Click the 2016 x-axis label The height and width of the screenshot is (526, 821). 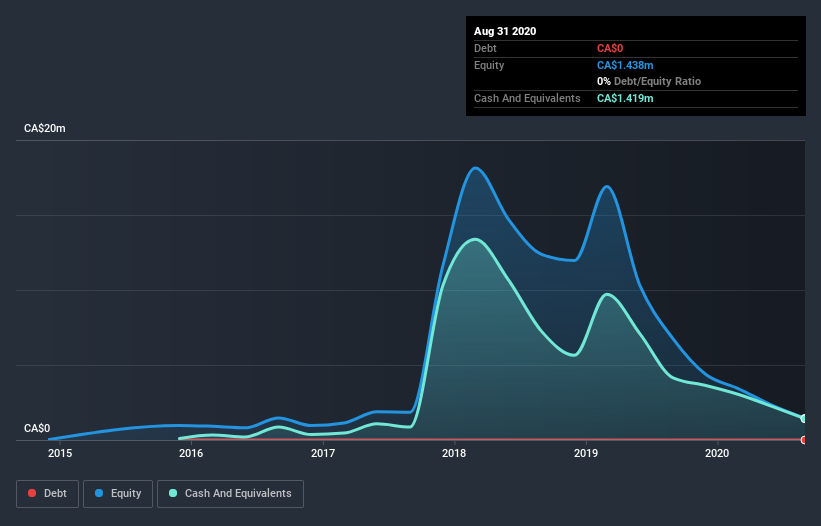[x=191, y=453]
